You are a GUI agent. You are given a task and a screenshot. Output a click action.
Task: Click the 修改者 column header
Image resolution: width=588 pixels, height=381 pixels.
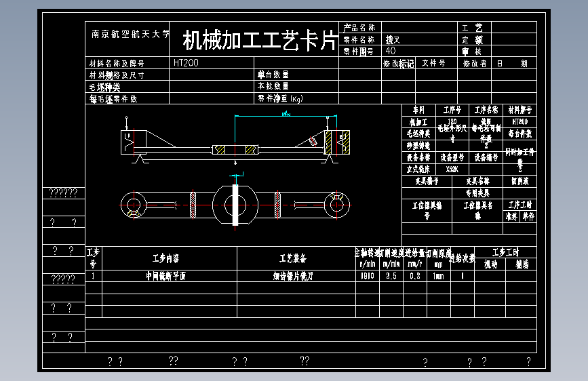(475, 63)
